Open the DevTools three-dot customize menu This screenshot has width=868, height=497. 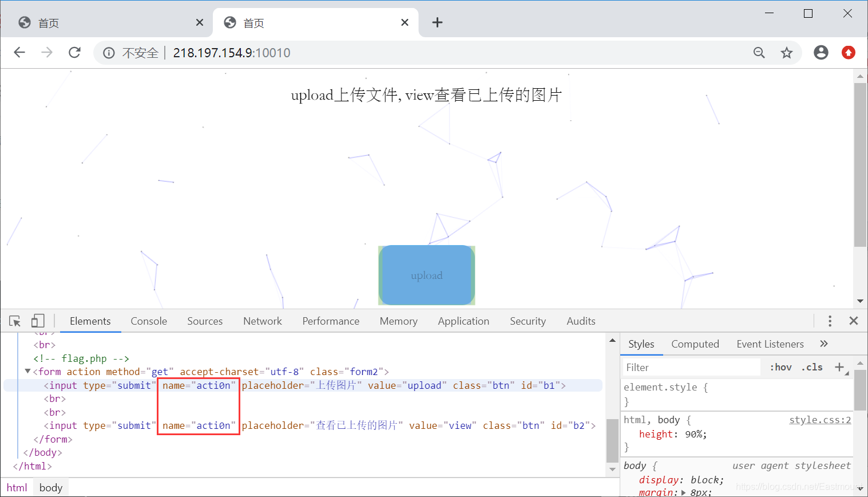pos(830,321)
